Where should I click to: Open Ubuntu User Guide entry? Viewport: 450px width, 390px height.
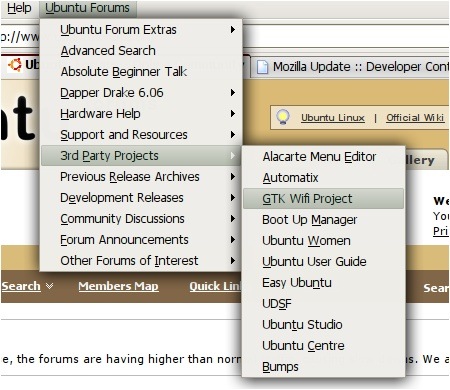(x=324, y=262)
